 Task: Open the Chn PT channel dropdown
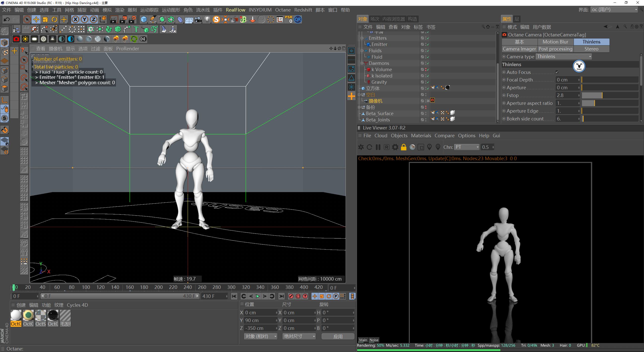(467, 147)
